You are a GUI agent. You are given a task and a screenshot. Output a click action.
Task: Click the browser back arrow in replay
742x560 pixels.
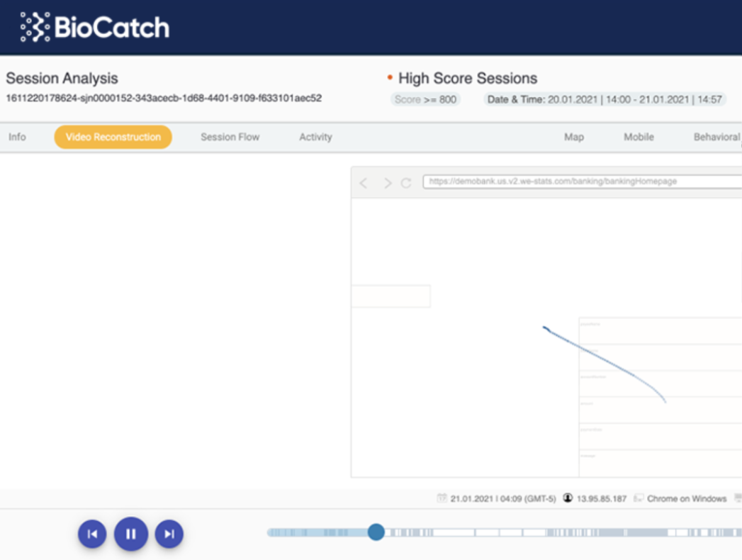coord(364,183)
